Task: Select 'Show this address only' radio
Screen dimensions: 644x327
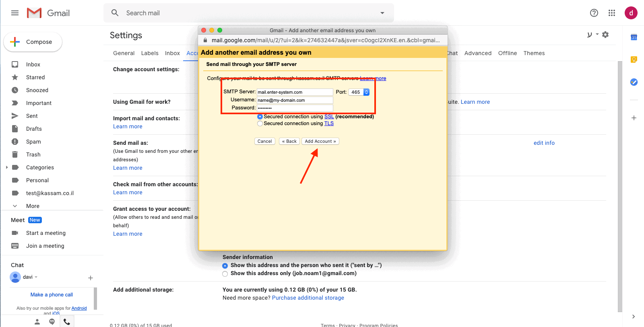Action: click(x=225, y=274)
